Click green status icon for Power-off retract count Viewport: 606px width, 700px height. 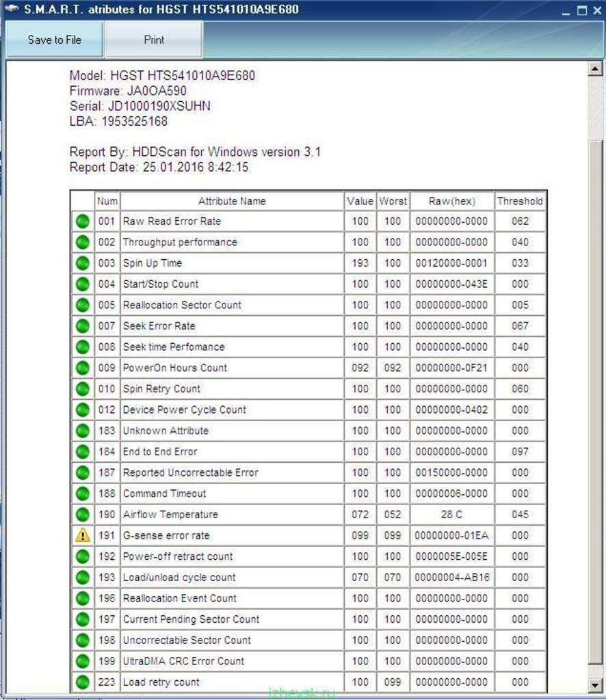[x=83, y=556]
